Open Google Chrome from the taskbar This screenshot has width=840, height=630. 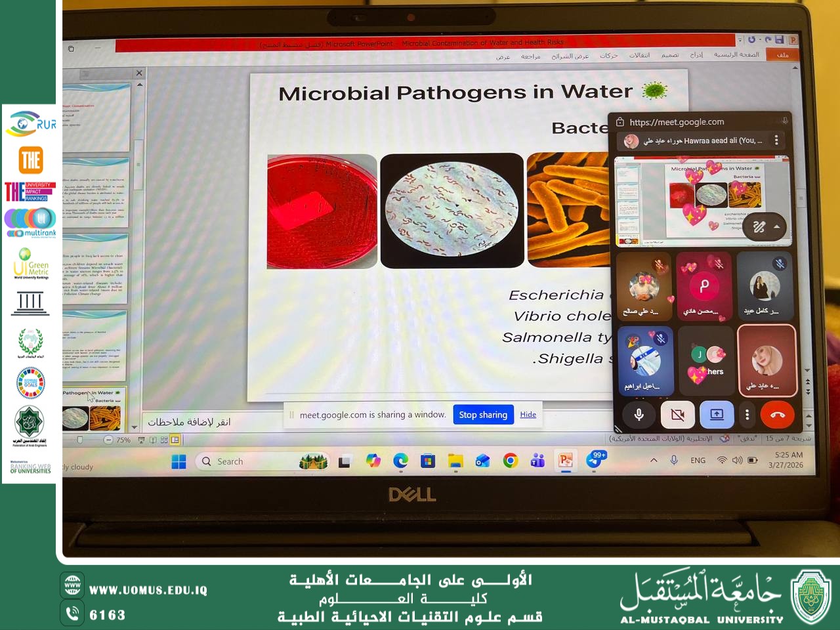510,461
